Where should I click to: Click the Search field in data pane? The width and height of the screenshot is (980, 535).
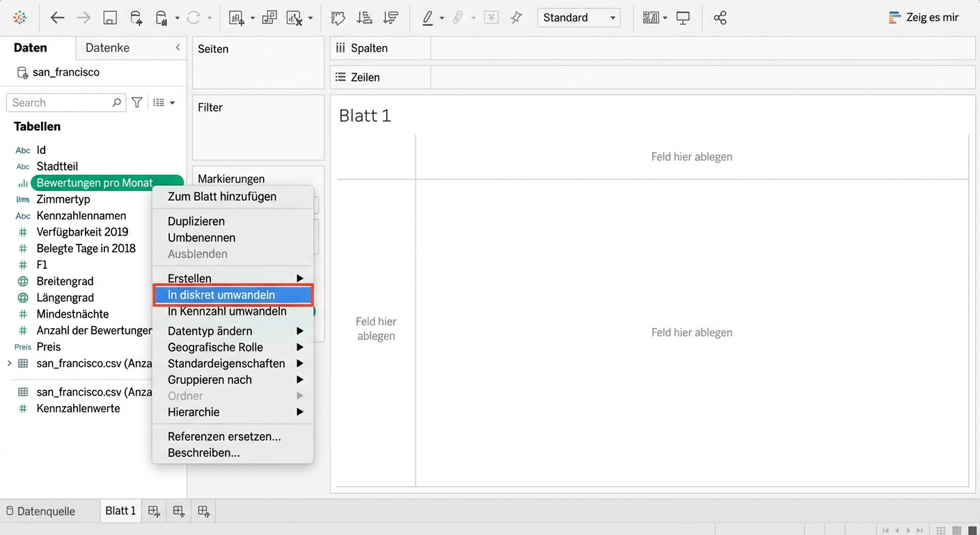[x=61, y=102]
